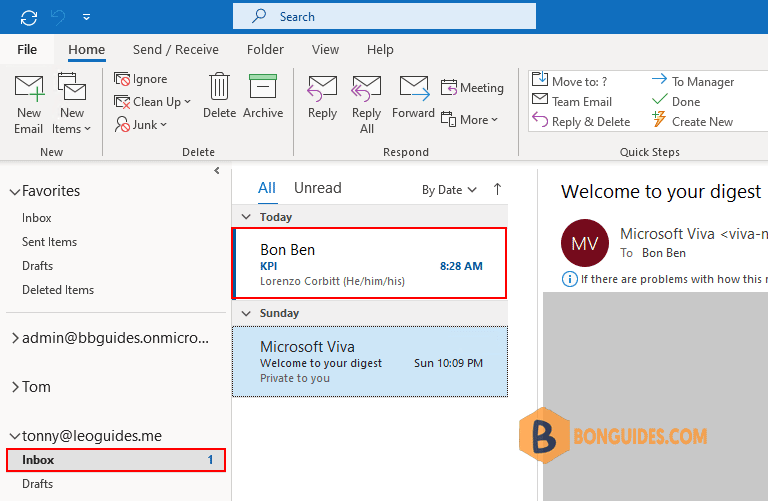Collapse the tonny@leoguides.me account

click(x=15, y=436)
